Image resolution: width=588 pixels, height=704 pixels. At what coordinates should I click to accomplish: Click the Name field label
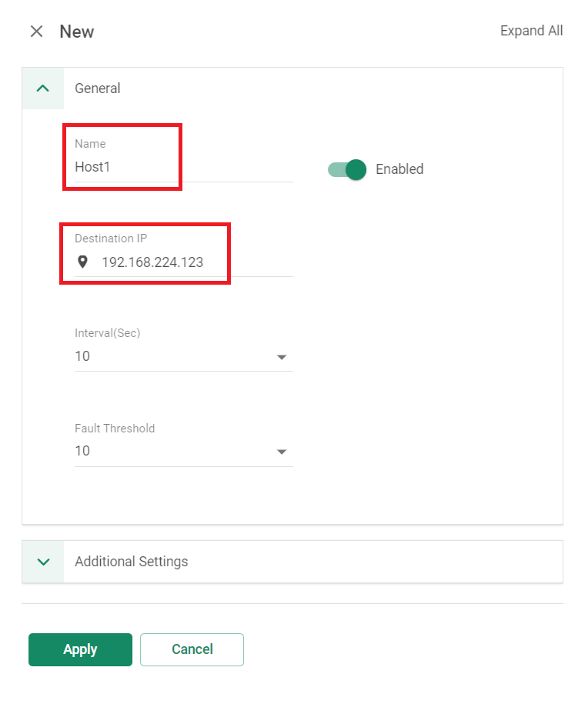(90, 144)
